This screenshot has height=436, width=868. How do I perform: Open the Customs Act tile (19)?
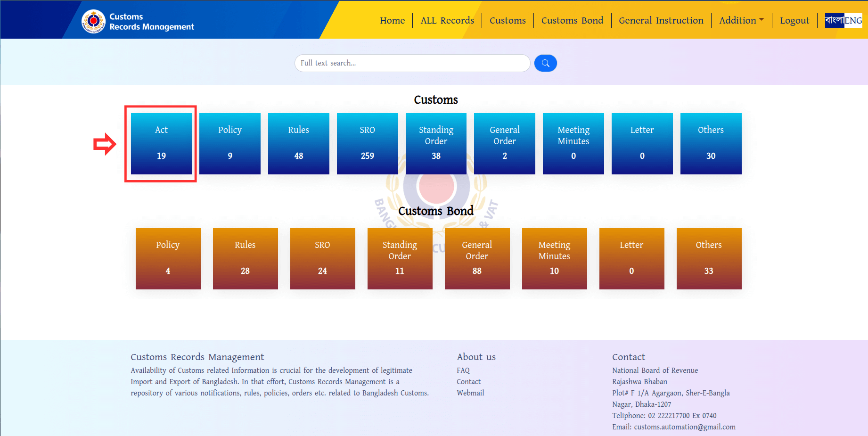click(161, 144)
